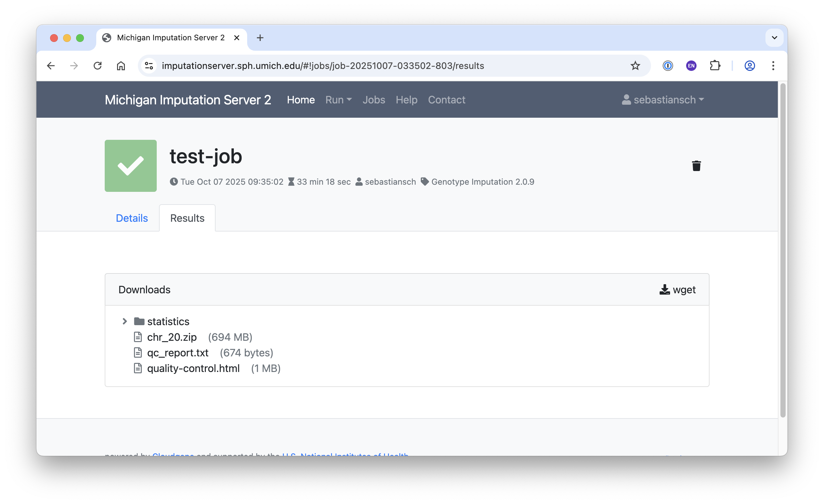Open the browser Extensions puzzle icon
Image resolution: width=824 pixels, height=504 pixels.
point(715,66)
